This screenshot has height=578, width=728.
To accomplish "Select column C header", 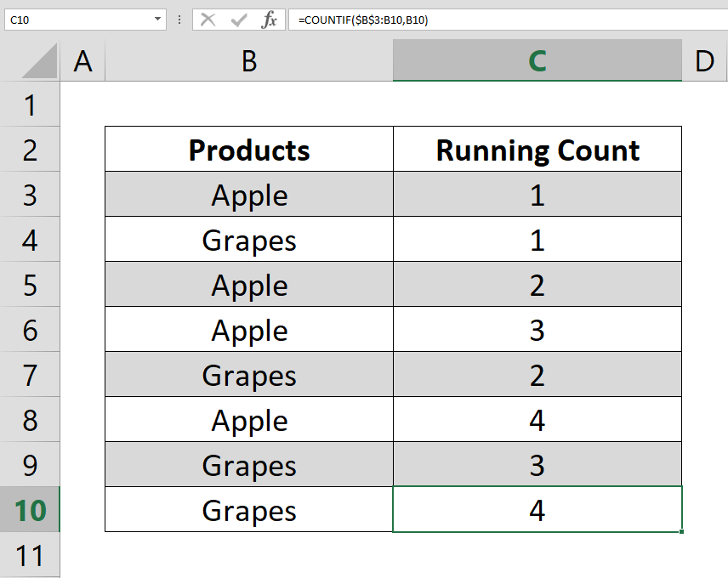I will click(537, 60).
